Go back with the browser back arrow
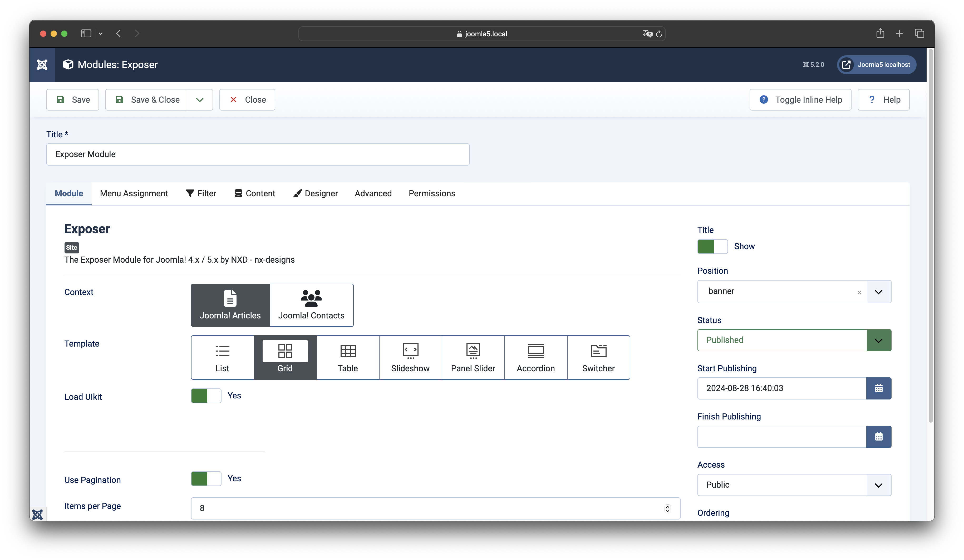The image size is (964, 560). click(119, 34)
